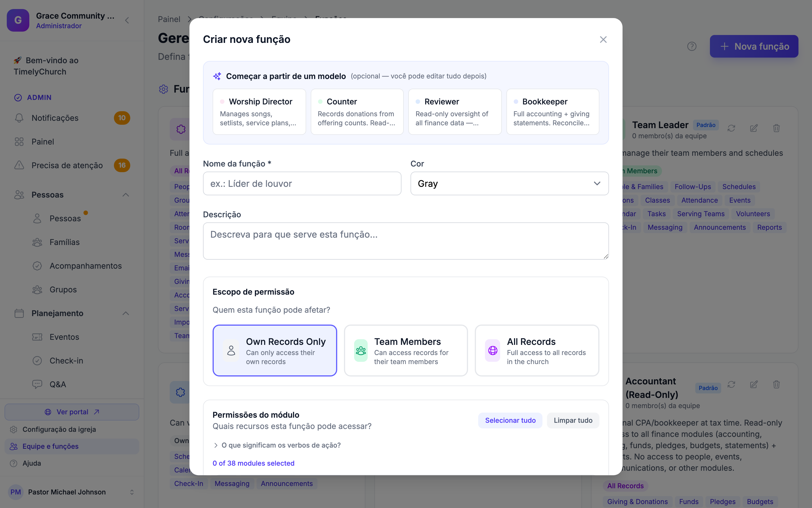Click the Limpar tudo button
Viewport: 812px width, 508px height.
[x=573, y=420]
